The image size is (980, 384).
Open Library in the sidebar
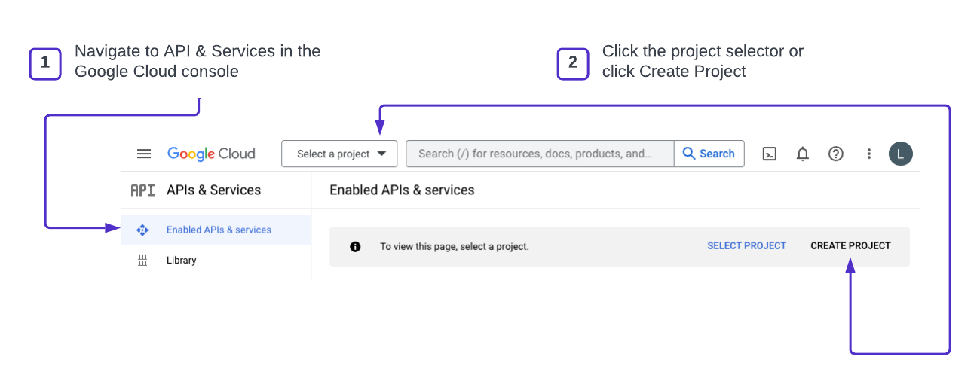181,261
